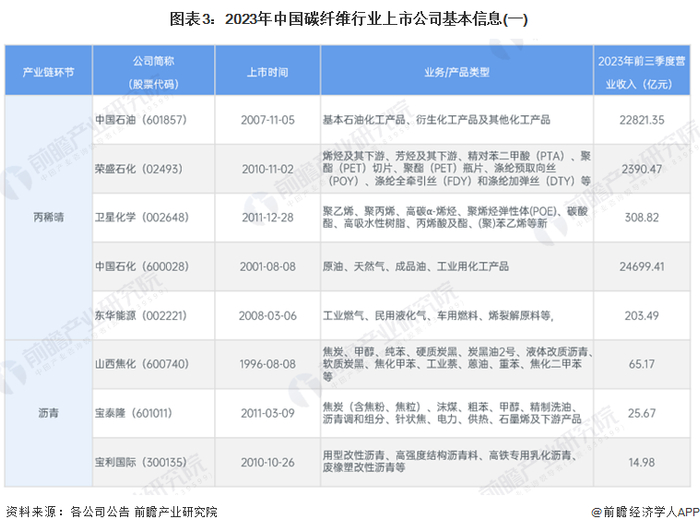
Task: Click the '聚乙烯、聚丙烯' business description cell
Action: click(x=457, y=217)
